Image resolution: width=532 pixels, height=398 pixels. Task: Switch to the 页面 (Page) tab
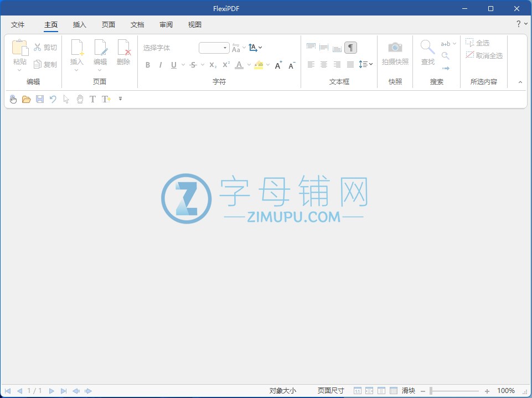tap(109, 24)
